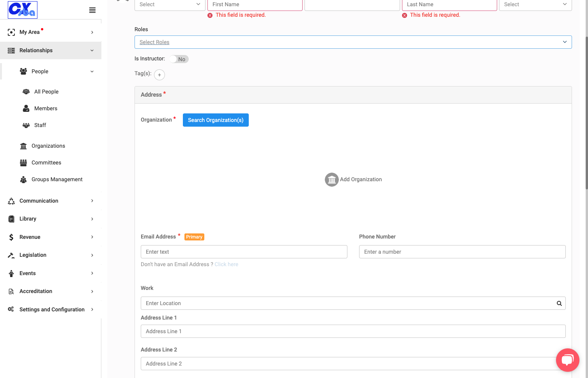
Task: Click the Email Address input field
Action: point(244,252)
